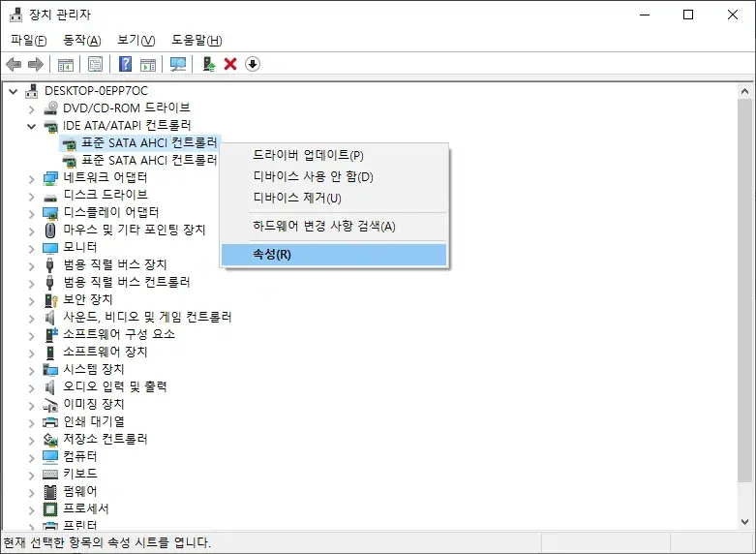
Task: Click the 이미징 장치 scanner icon
Action: coord(50,405)
